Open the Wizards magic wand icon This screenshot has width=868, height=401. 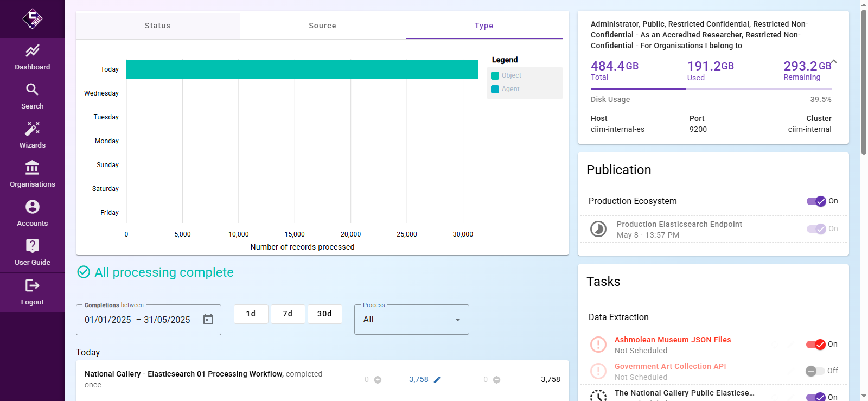click(x=32, y=129)
